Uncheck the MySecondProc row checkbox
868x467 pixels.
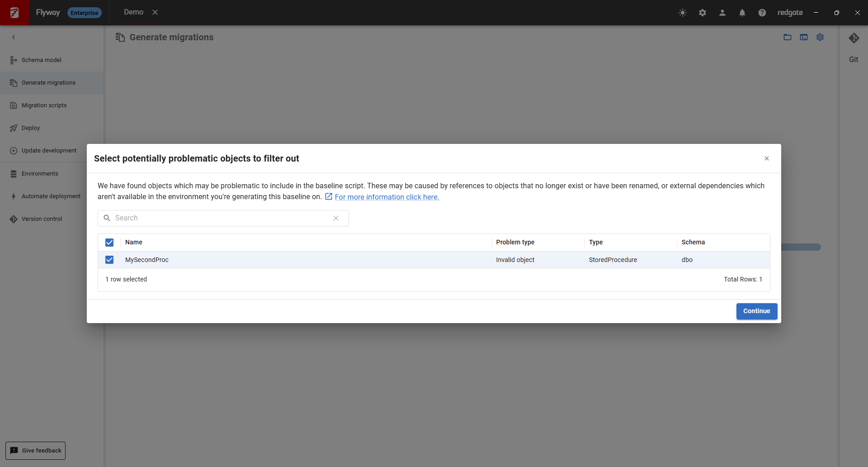point(109,260)
